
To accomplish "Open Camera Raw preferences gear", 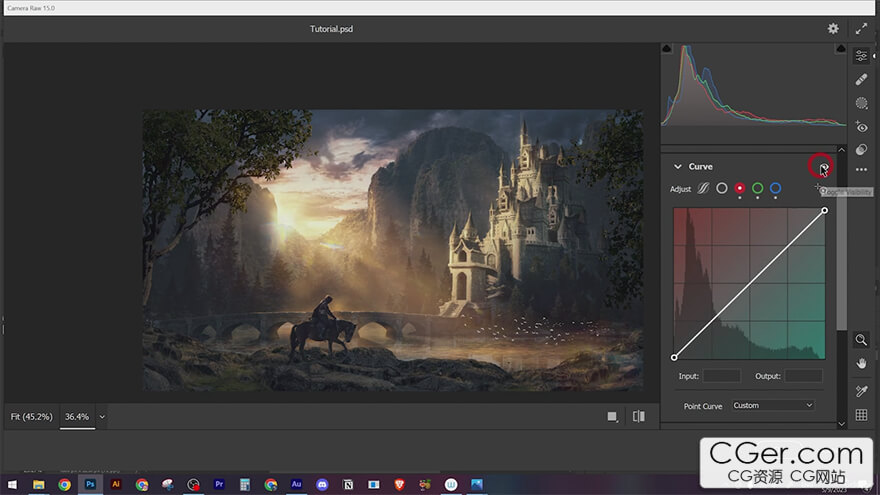I will (833, 29).
